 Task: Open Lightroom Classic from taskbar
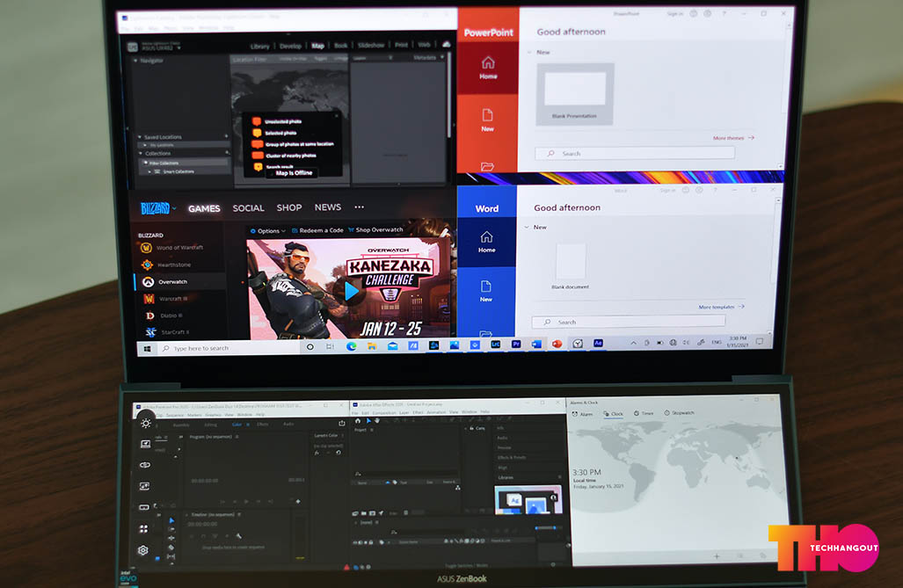495,345
